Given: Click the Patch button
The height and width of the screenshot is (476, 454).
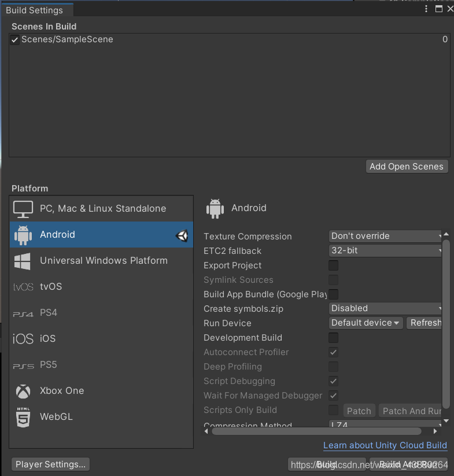Looking at the screenshot, I should click(x=359, y=411).
